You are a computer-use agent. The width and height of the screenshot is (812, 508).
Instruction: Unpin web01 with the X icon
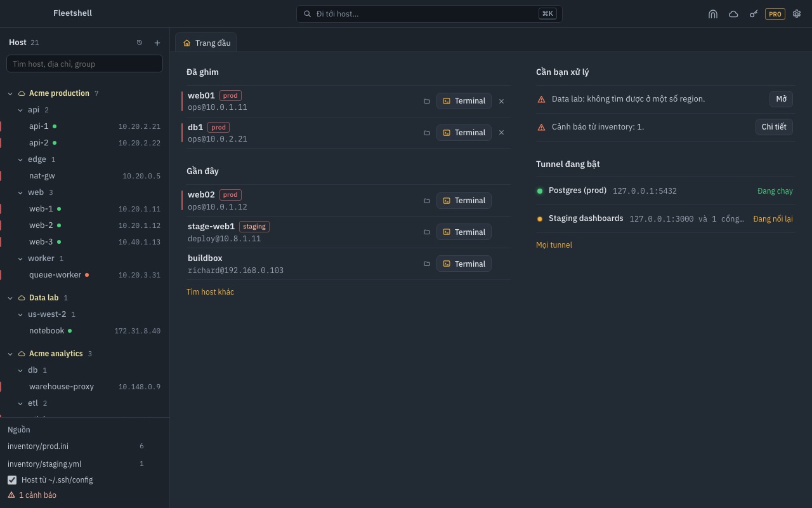coord(501,101)
